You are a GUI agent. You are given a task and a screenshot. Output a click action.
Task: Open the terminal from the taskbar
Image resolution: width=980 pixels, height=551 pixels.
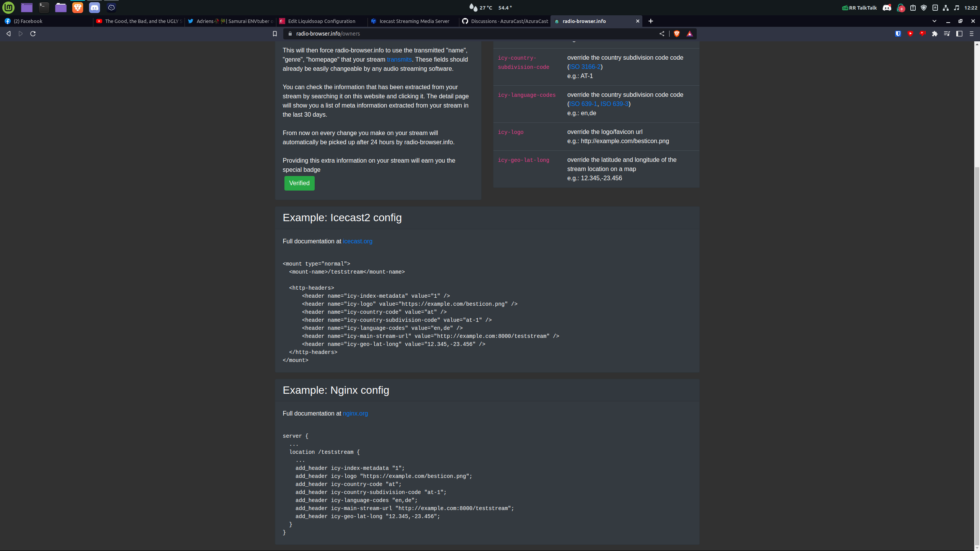point(44,8)
